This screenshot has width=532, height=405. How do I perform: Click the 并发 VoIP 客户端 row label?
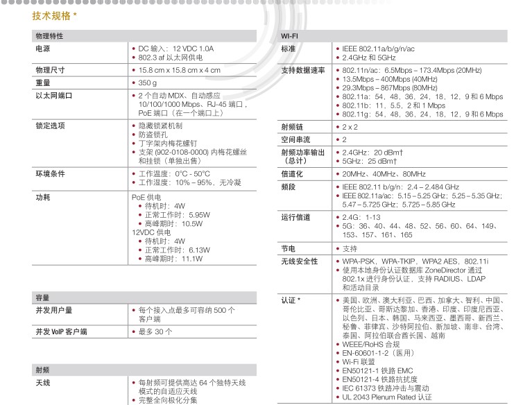click(x=62, y=331)
